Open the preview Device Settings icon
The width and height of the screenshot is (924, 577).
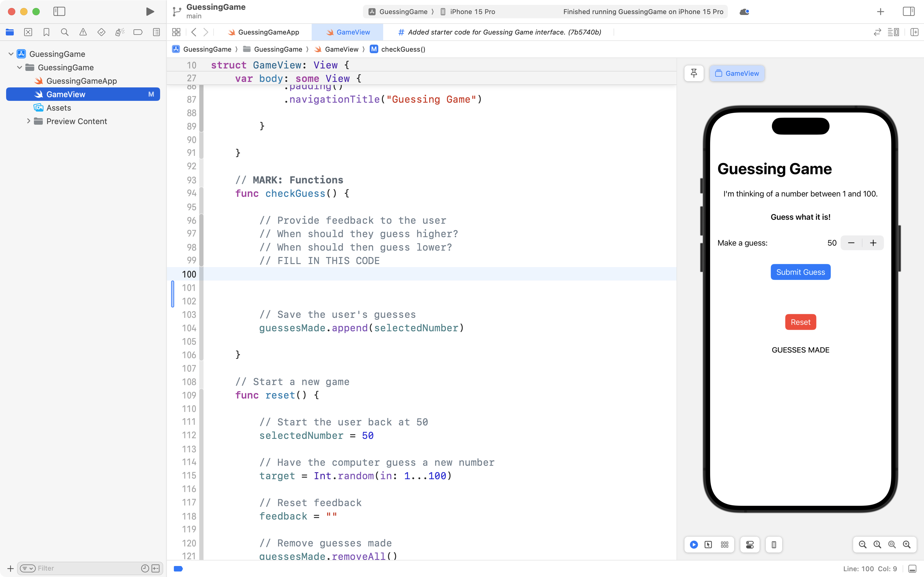750,545
